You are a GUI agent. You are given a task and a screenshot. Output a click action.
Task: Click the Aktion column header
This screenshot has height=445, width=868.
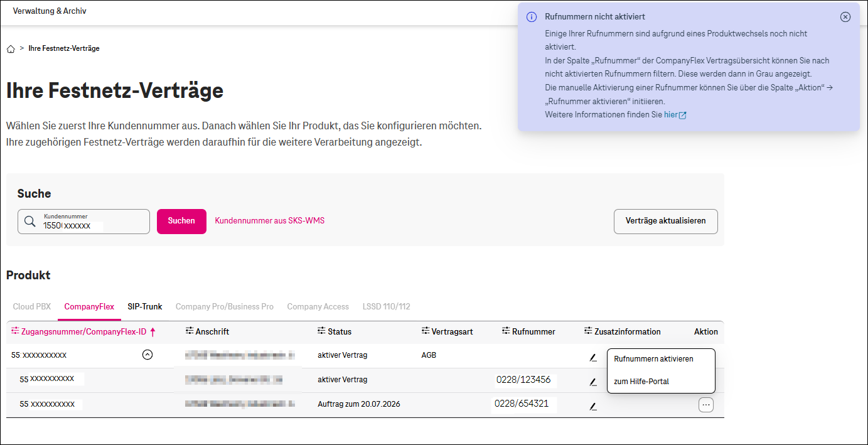pyautogui.click(x=706, y=331)
